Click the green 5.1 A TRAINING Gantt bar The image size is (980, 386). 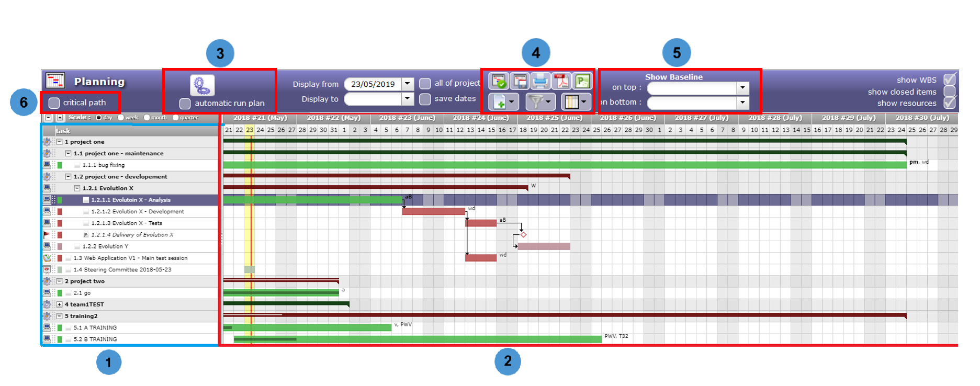click(308, 327)
